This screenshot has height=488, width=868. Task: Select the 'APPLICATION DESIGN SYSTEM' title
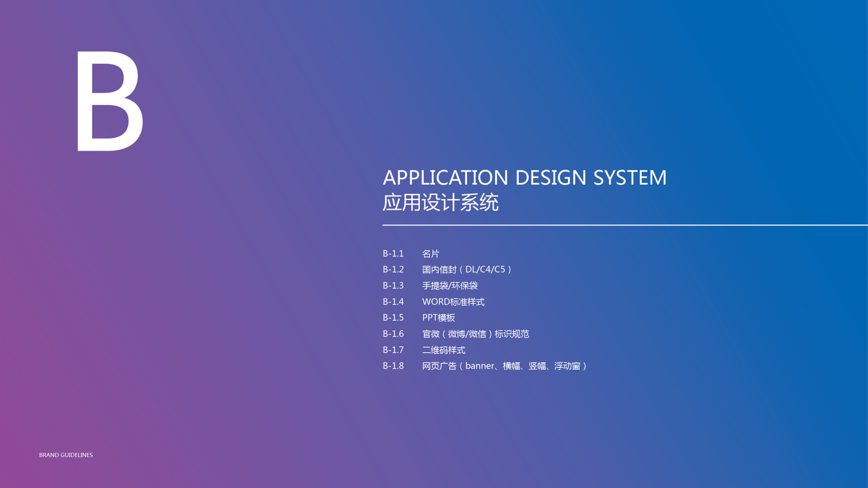point(525,177)
